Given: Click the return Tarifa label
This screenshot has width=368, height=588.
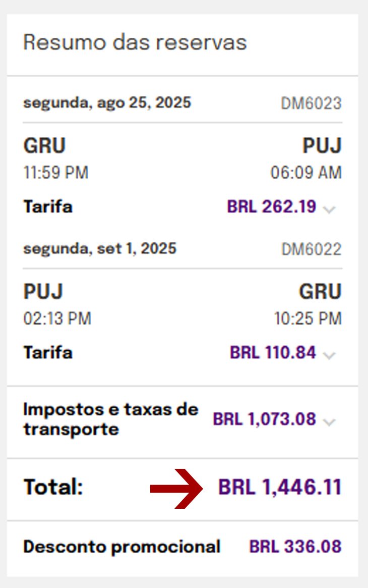Looking at the screenshot, I should pyautogui.click(x=48, y=352).
